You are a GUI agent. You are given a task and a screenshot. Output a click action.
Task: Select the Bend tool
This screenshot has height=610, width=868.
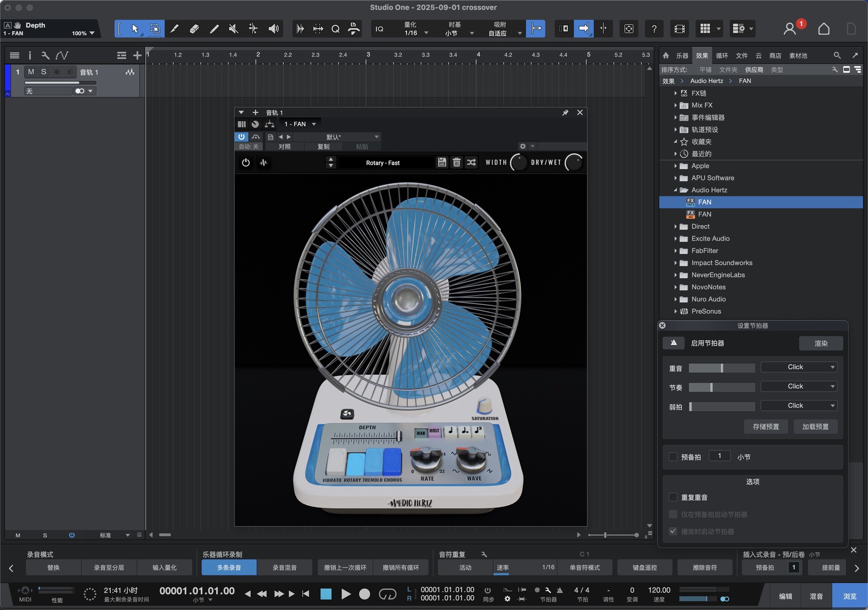click(253, 28)
